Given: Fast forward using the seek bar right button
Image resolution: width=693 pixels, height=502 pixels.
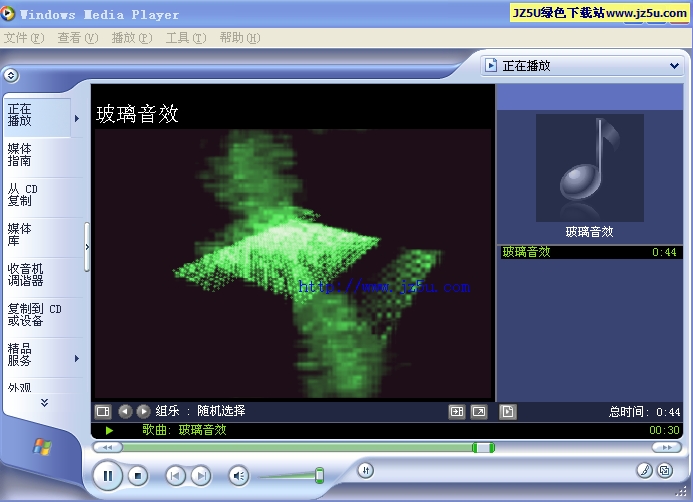Looking at the screenshot, I should (x=666, y=448).
